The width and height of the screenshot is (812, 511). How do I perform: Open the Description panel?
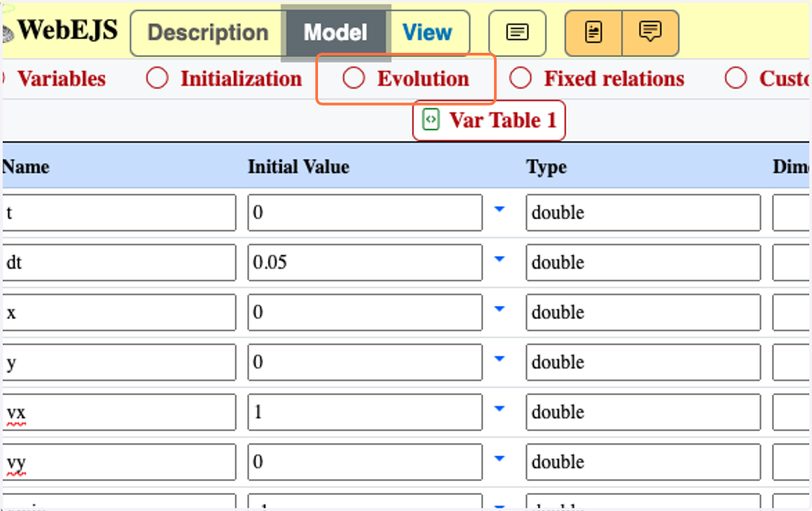click(208, 32)
